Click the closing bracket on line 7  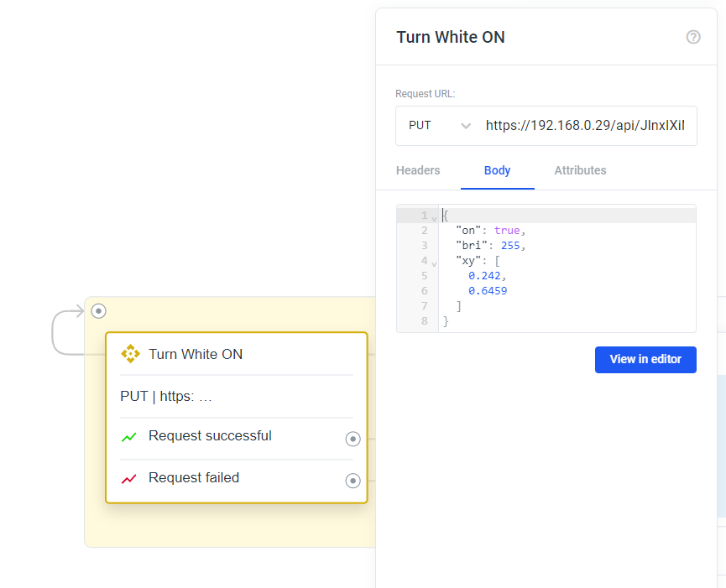click(x=458, y=306)
